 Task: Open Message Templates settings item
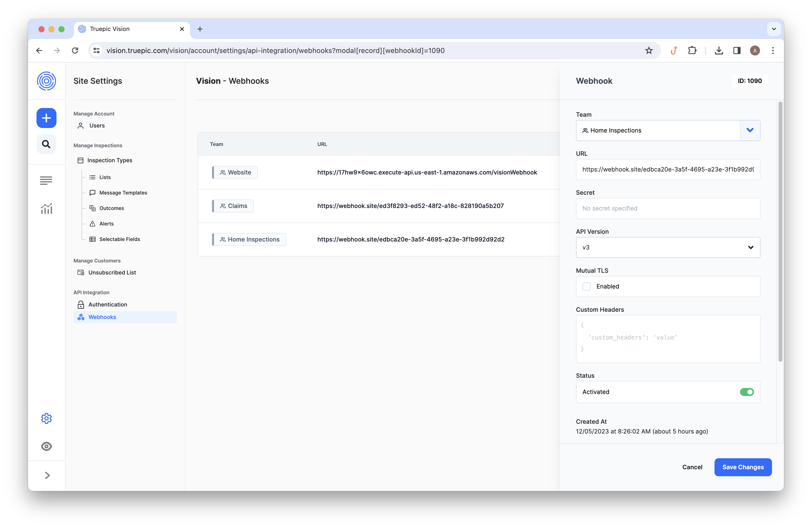click(118, 193)
